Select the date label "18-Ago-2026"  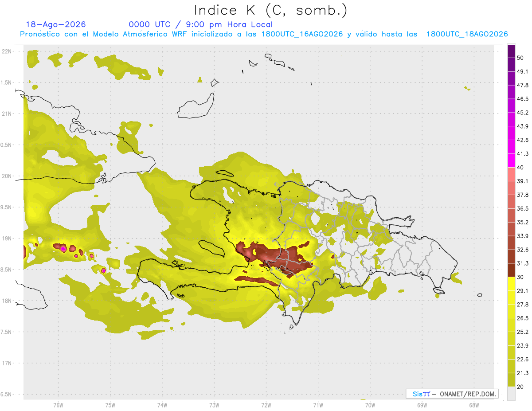(56, 24)
